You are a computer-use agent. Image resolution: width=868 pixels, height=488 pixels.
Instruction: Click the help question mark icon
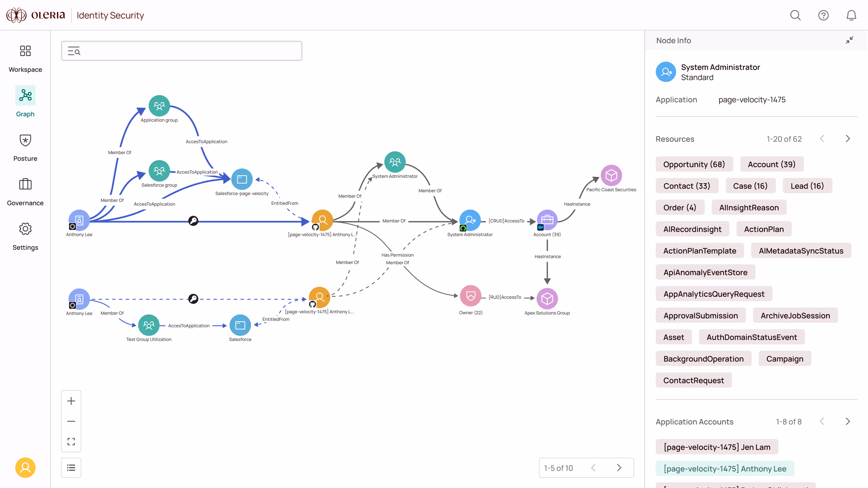pyautogui.click(x=823, y=15)
